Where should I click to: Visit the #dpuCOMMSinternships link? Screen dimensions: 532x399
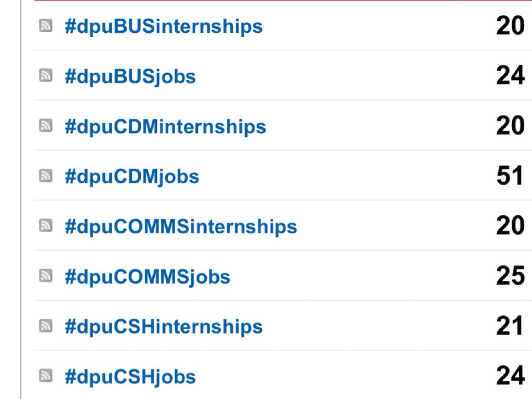pos(180,226)
